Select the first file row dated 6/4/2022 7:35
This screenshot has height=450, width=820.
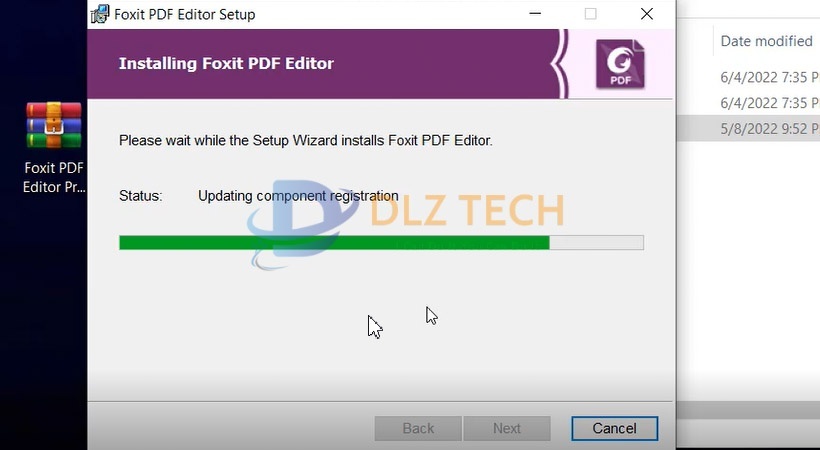[748, 77]
